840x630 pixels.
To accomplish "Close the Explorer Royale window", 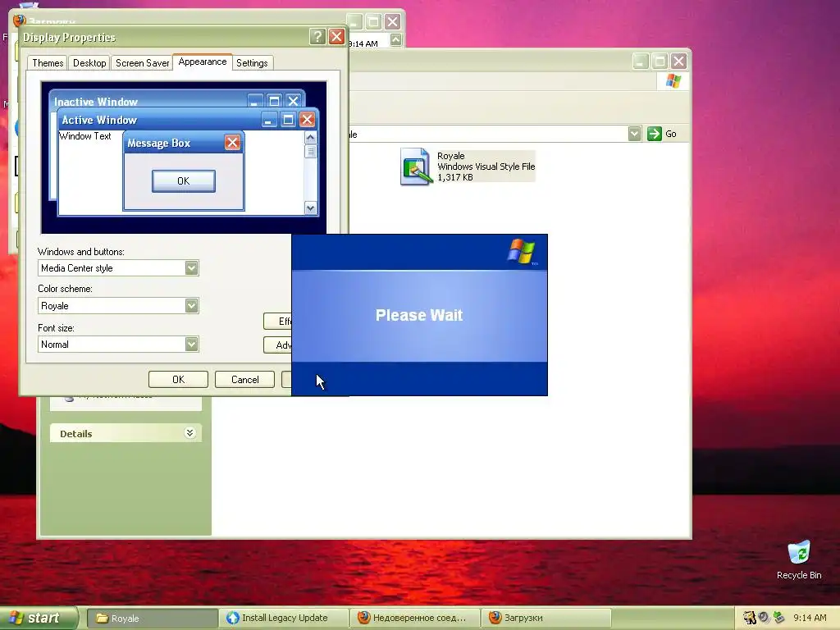I will (x=678, y=61).
